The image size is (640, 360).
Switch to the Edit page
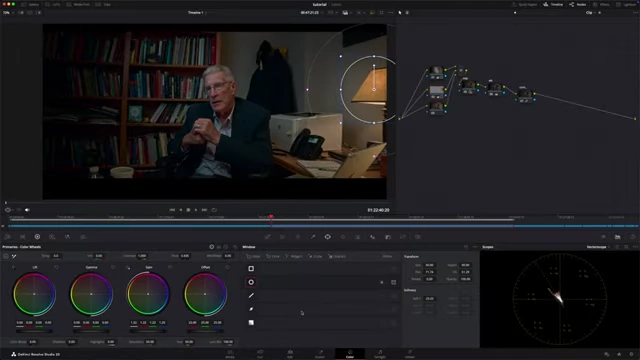pyautogui.click(x=290, y=354)
